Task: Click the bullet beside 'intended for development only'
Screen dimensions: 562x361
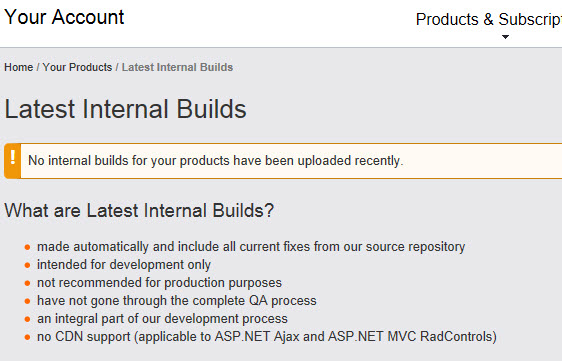Action: [x=27, y=265]
